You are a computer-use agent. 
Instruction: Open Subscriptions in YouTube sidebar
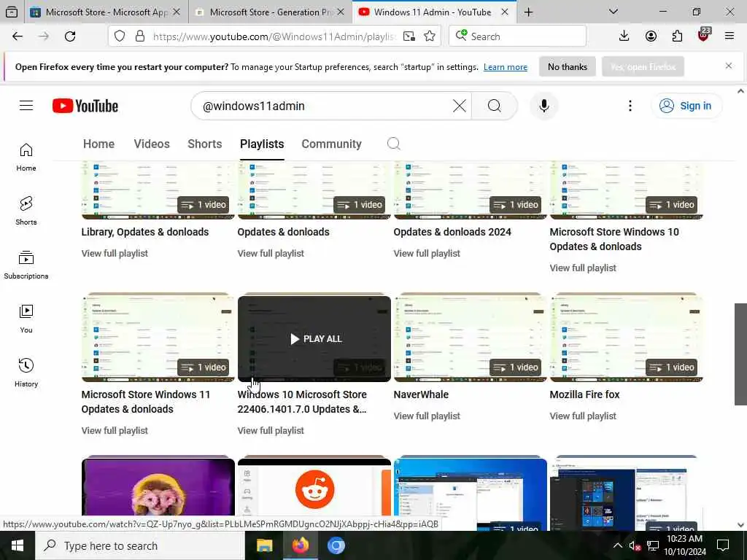pos(26,265)
